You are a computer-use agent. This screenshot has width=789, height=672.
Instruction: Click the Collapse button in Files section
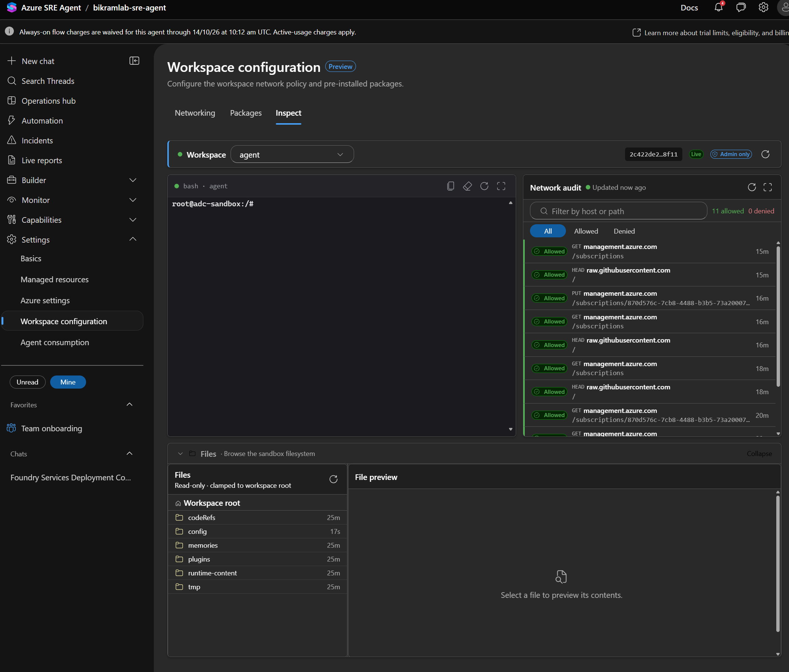coord(759,454)
